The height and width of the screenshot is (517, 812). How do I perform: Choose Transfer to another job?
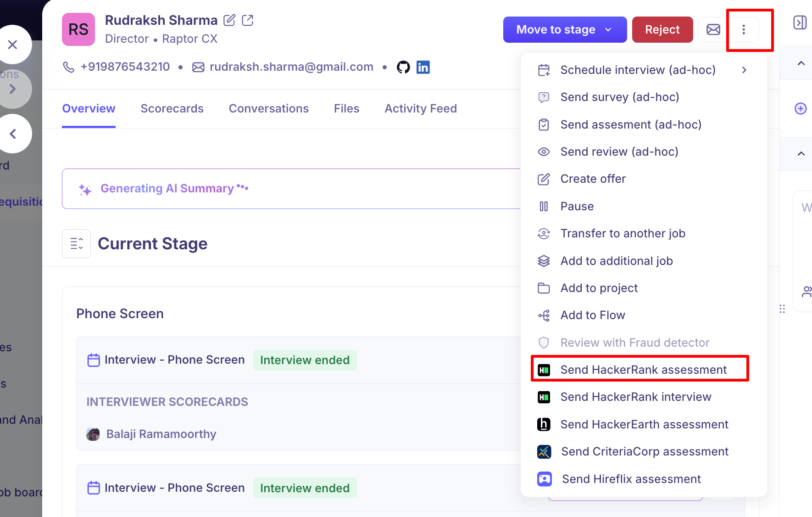644,233
